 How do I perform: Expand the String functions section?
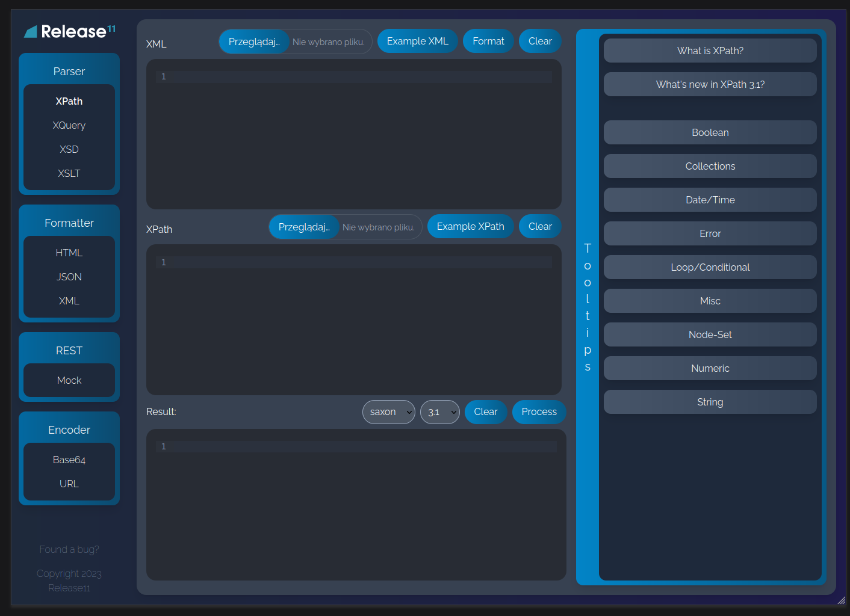(x=710, y=402)
